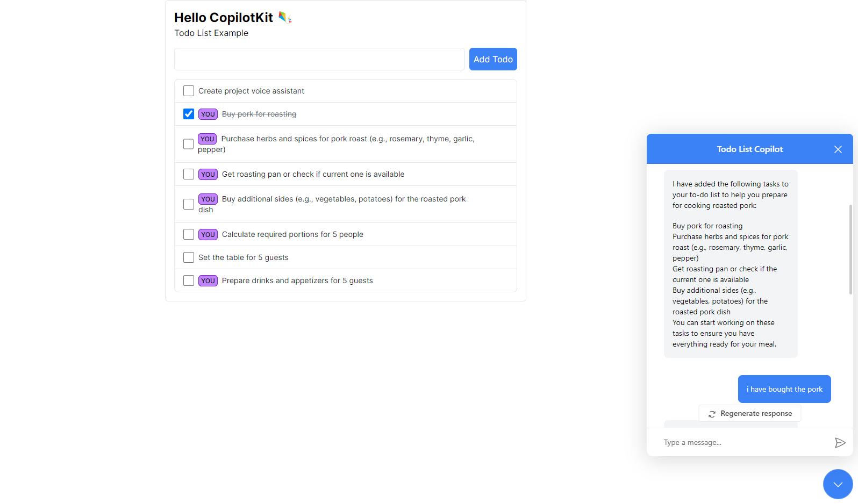Focus the new todo text input field

(x=319, y=59)
